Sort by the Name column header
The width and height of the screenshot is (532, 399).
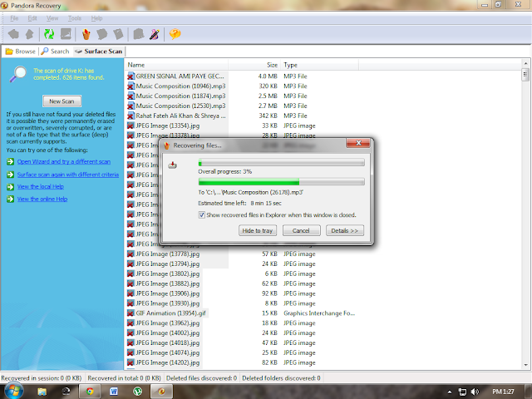pos(176,65)
